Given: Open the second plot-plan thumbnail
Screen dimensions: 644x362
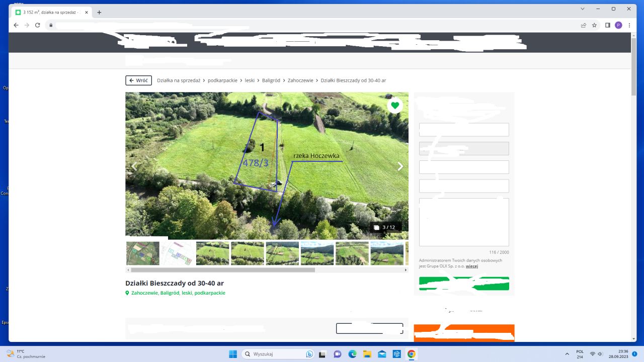Looking at the screenshot, I should (178, 253).
